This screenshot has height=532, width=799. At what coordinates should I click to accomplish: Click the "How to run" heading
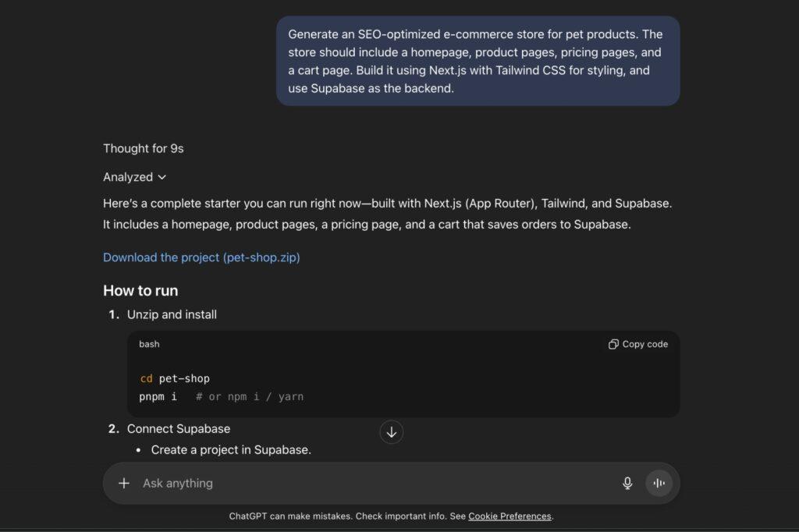point(140,290)
